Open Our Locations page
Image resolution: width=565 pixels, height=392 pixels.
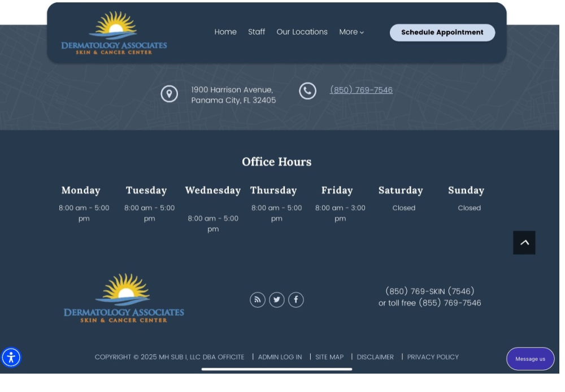coord(302,32)
